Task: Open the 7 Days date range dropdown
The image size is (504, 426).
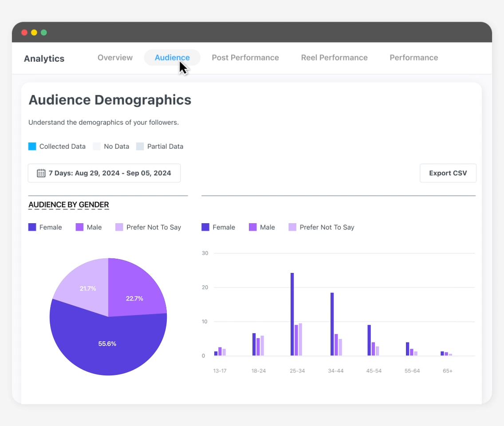Action: tap(104, 173)
